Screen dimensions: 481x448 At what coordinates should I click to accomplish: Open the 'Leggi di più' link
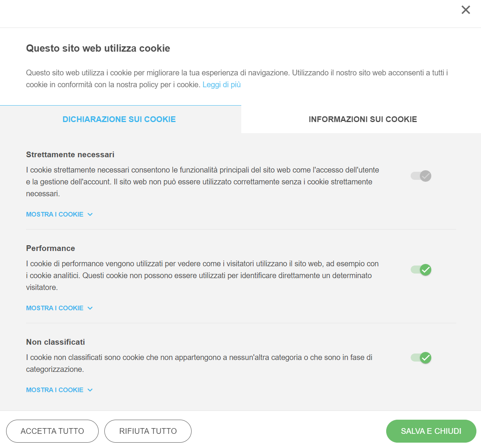[221, 85]
